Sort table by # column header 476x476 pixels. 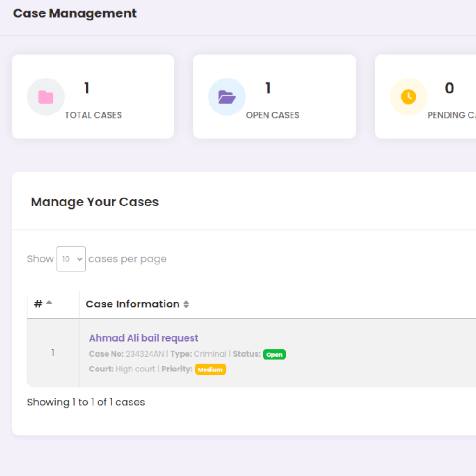click(39, 304)
